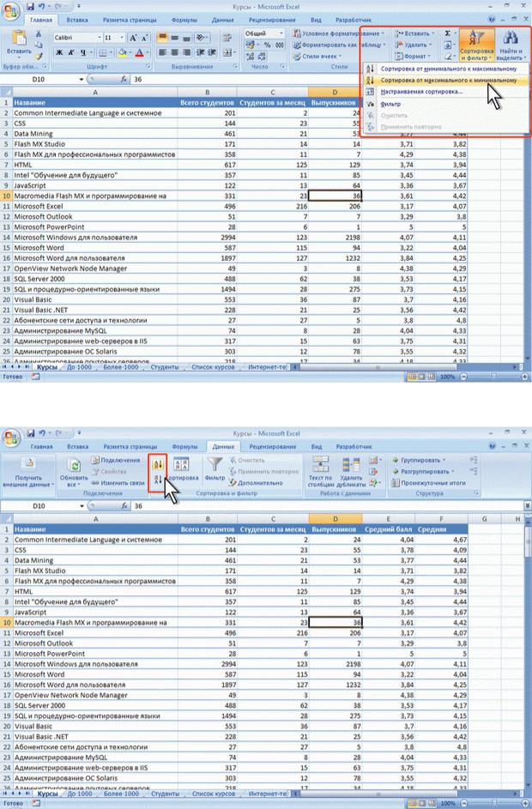
Task: Open the Общий number format dropdown
Action: [x=281, y=33]
